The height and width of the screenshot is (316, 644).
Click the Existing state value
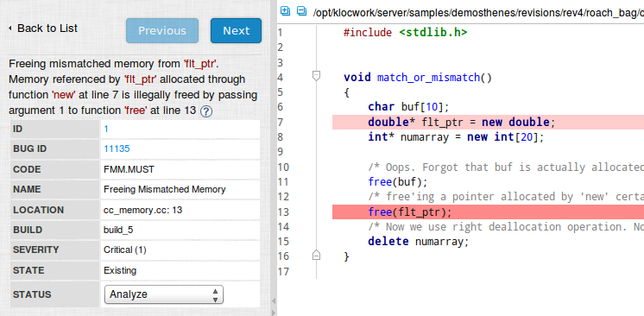[120, 270]
